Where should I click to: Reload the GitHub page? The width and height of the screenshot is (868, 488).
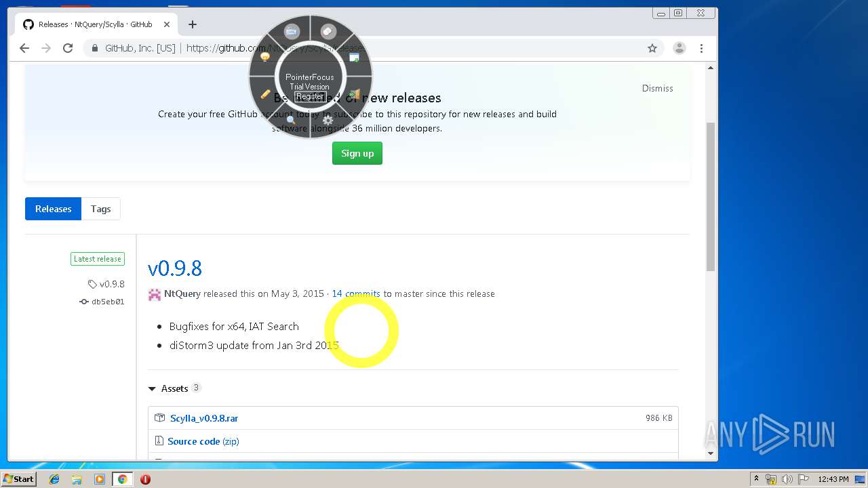click(68, 48)
